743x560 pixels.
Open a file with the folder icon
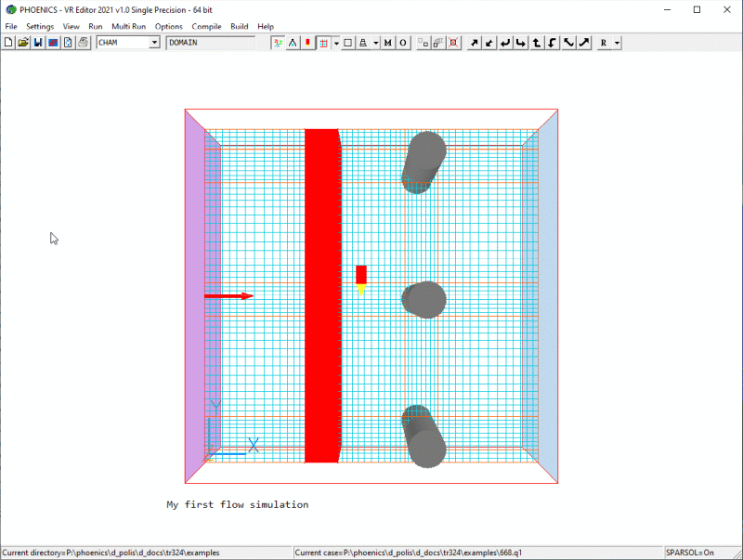point(23,43)
